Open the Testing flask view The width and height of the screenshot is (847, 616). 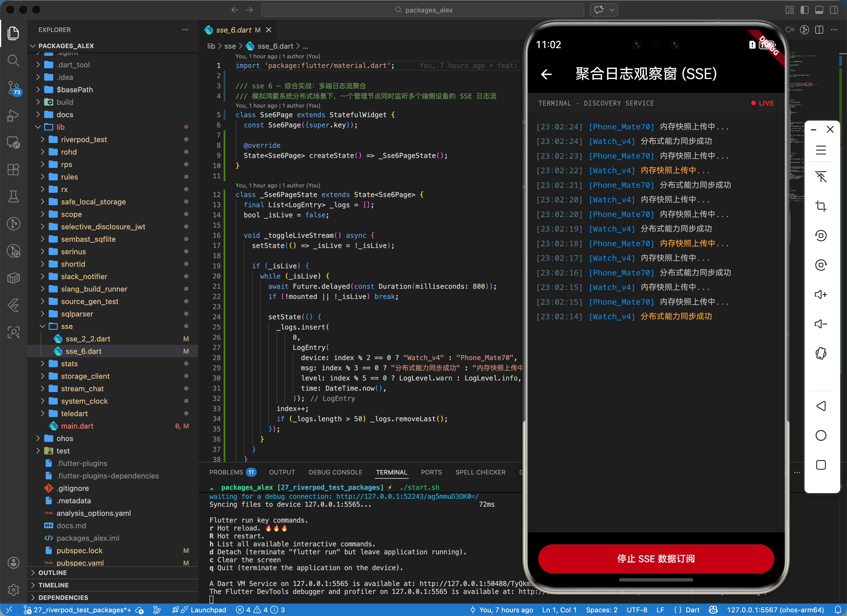pyautogui.click(x=13, y=196)
